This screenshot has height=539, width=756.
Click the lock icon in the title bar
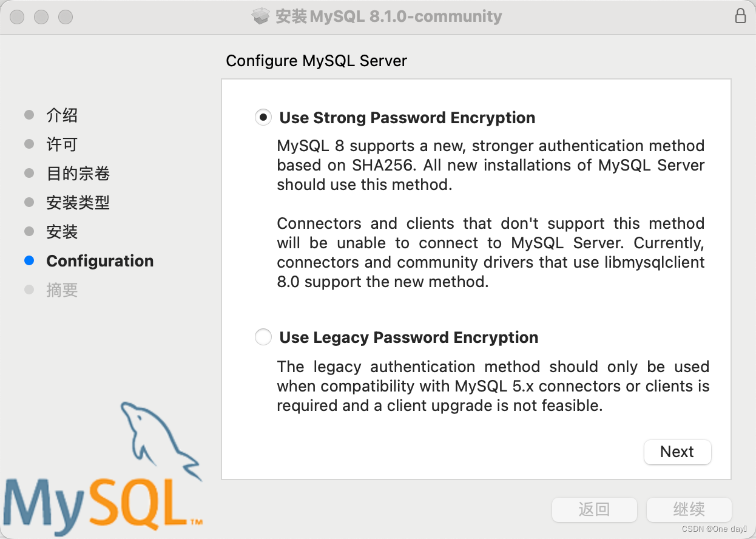(x=740, y=16)
